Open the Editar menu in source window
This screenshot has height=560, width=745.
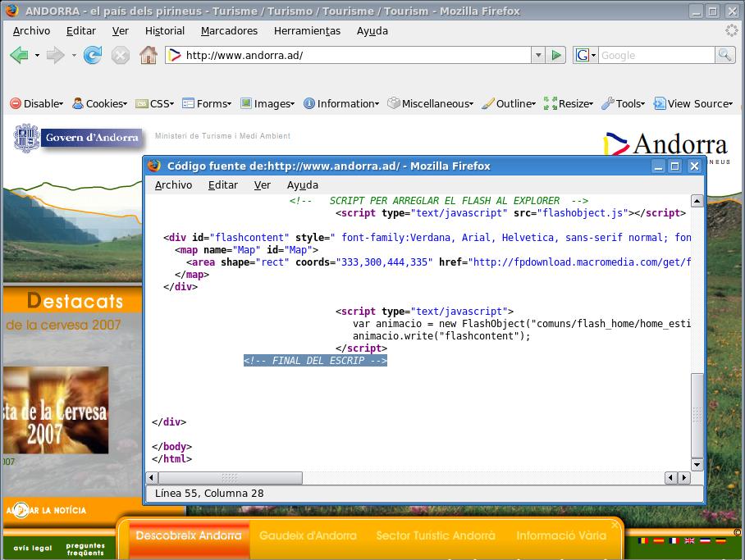(223, 184)
